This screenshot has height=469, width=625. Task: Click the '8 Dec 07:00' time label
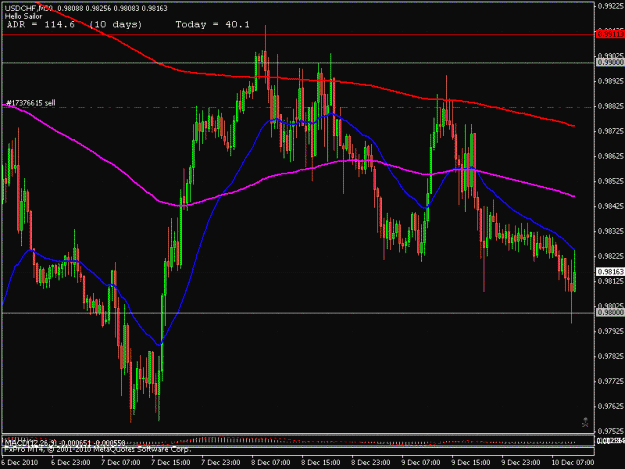pos(271,463)
